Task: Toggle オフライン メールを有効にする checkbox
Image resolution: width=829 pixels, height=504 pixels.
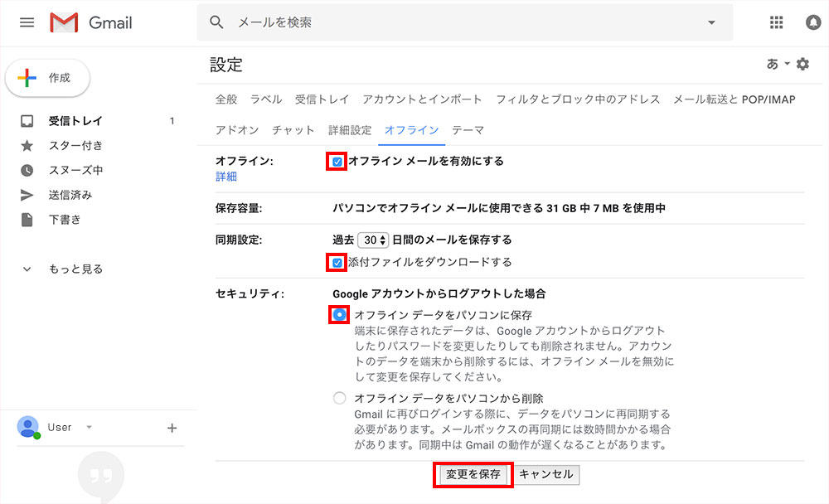Action: coord(337,162)
